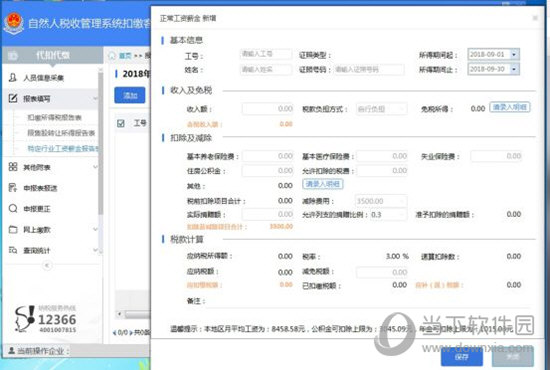Click the national emblem logo in header
Image resolution: width=550 pixels, height=370 pixels.
pyautogui.click(x=14, y=23)
